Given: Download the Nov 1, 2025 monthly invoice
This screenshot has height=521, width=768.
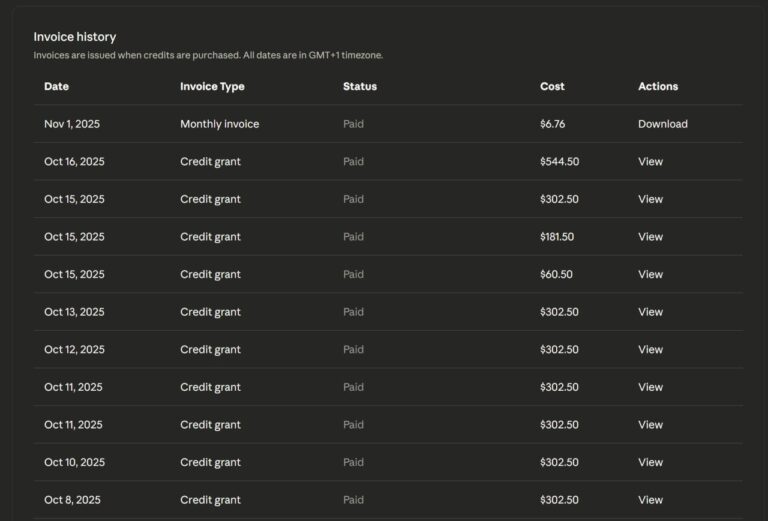Looking at the screenshot, I should (662, 124).
